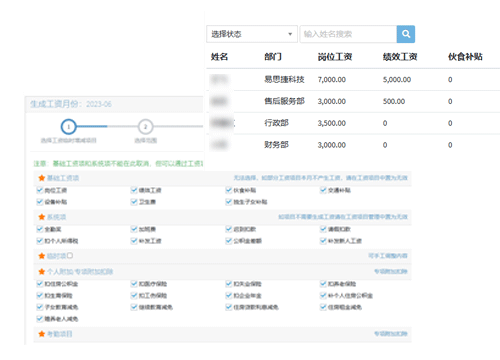
Task: Click the 7,000.00 salary value
Action: coord(332,80)
